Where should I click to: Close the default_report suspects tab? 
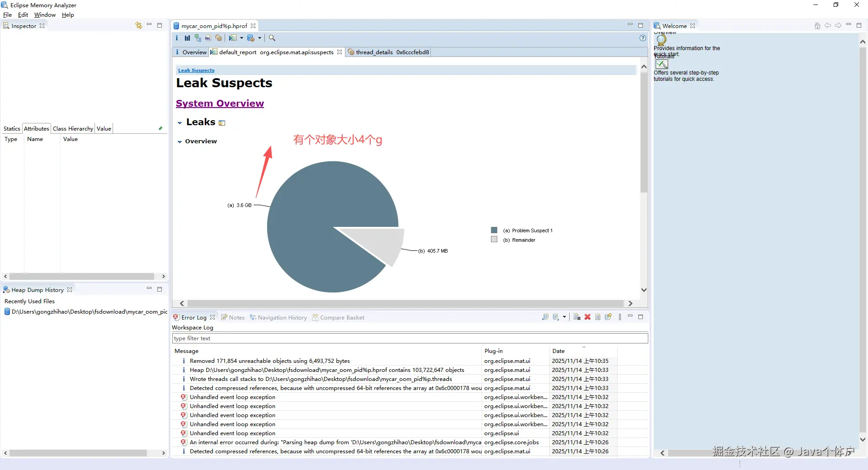tap(340, 52)
